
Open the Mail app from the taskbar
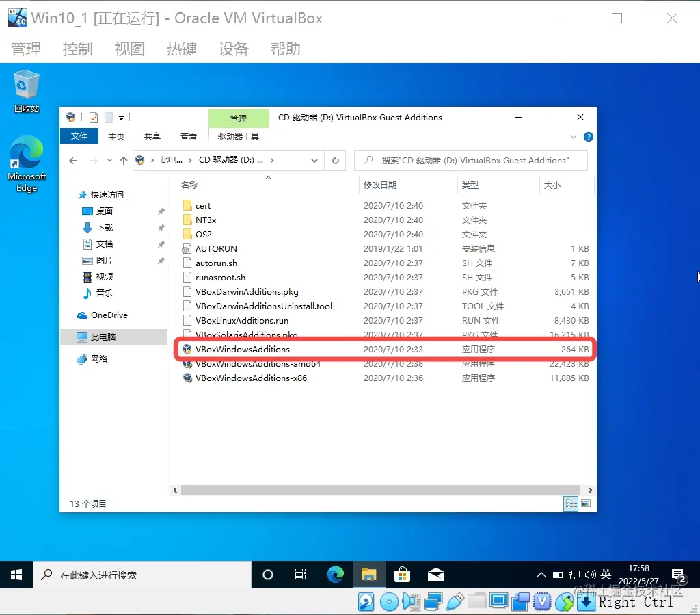tap(435, 575)
